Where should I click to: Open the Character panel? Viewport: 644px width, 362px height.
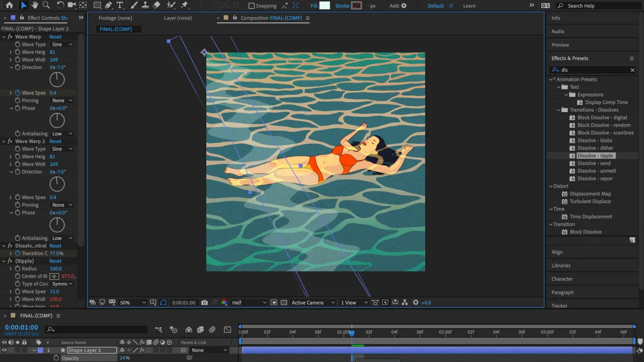(x=562, y=279)
